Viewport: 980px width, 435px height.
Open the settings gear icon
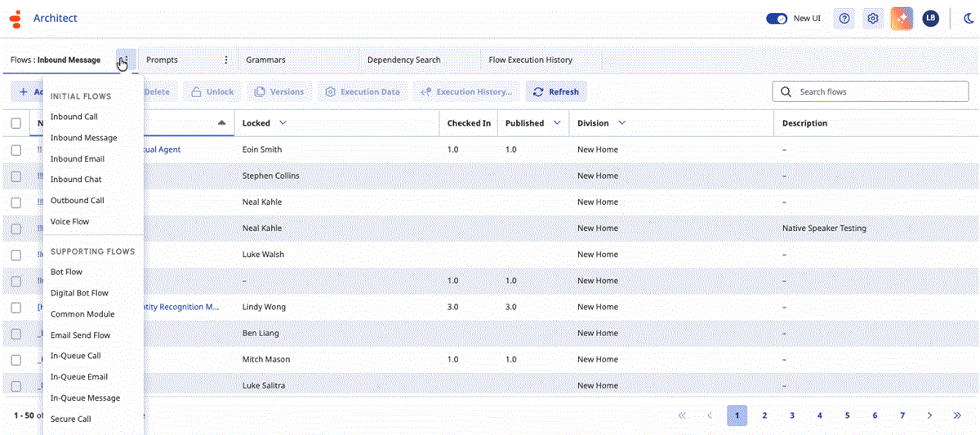[873, 19]
